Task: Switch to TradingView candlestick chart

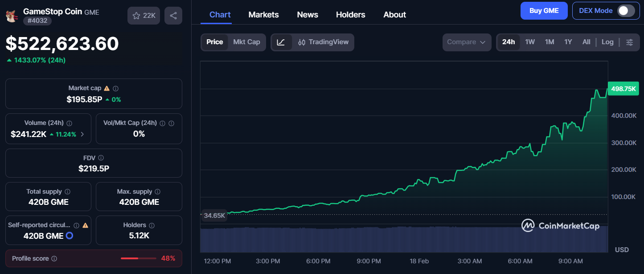Action: 324,42
